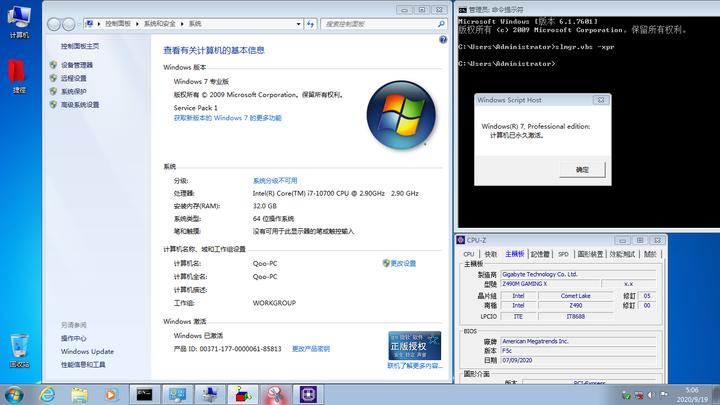Click the System and Security breadcrumb segment

tap(160, 24)
